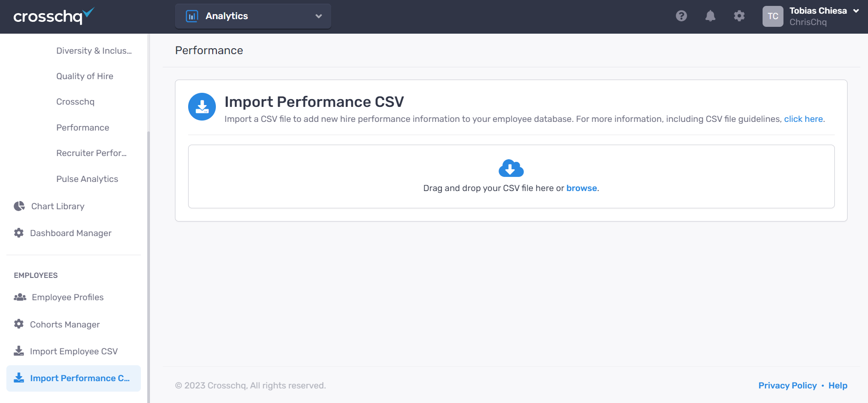Screen dimensions: 868x403
Task: Click the Analytics chart icon
Action: (192, 16)
